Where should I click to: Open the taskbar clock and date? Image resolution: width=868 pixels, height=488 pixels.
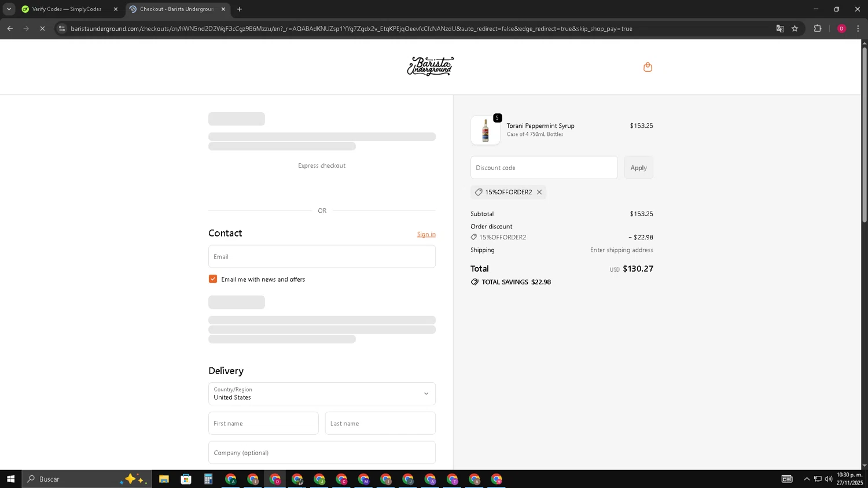pos(849,479)
